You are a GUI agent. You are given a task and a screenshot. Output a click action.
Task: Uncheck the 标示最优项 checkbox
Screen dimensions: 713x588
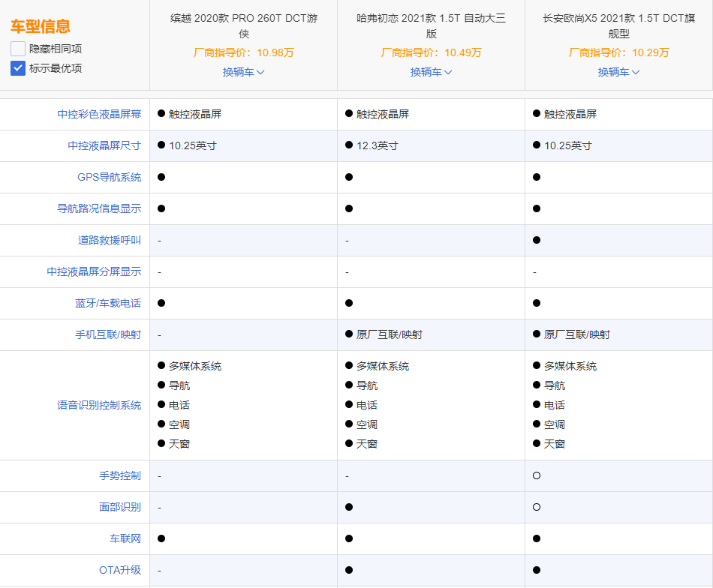pos(18,68)
